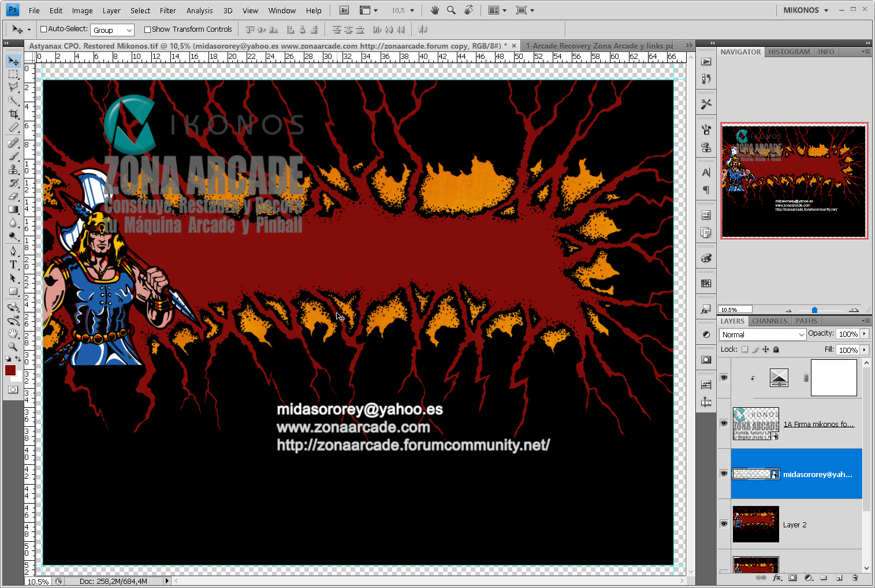This screenshot has width=875, height=588.
Task: Delete layer using the trash icon
Action: [x=855, y=578]
